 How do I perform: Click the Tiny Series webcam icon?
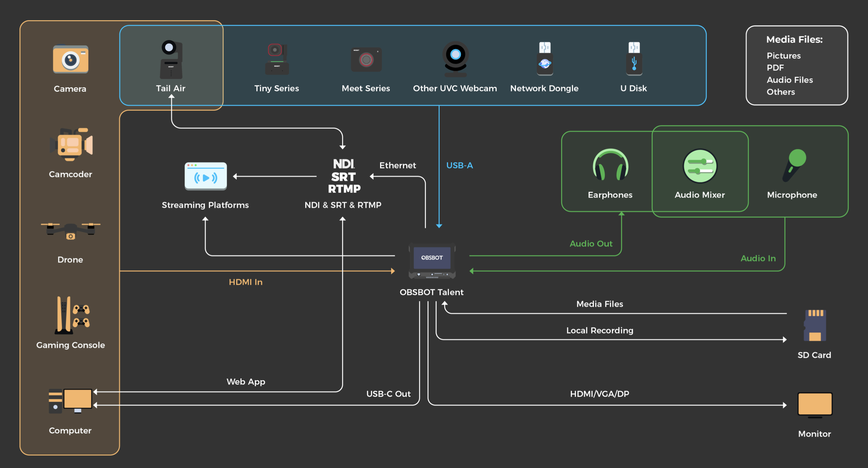(x=277, y=59)
